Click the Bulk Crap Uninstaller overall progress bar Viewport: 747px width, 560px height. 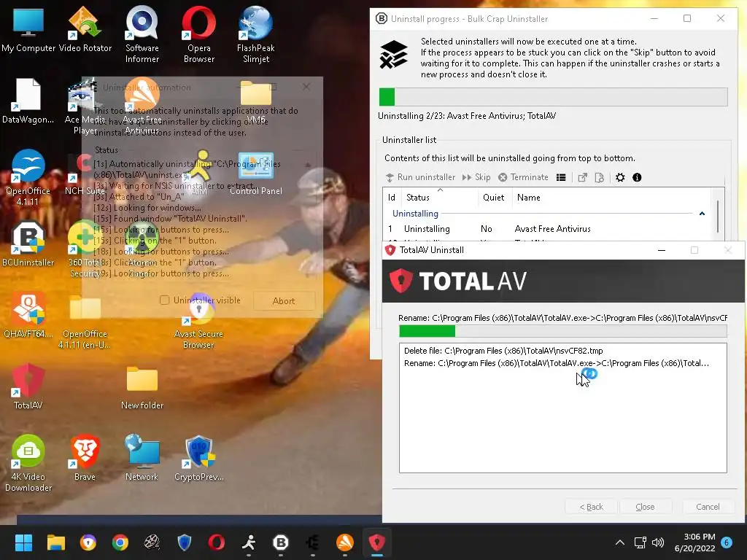(553, 97)
